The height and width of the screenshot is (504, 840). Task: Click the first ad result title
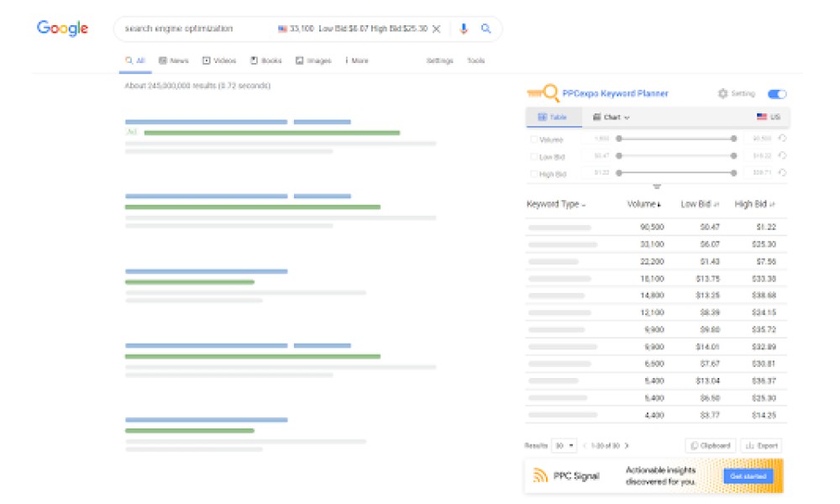[x=238, y=122]
